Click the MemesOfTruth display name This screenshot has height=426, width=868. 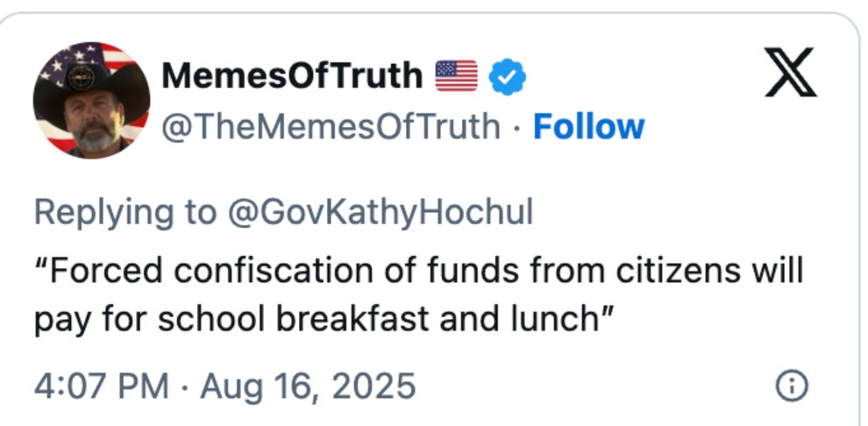click(292, 76)
